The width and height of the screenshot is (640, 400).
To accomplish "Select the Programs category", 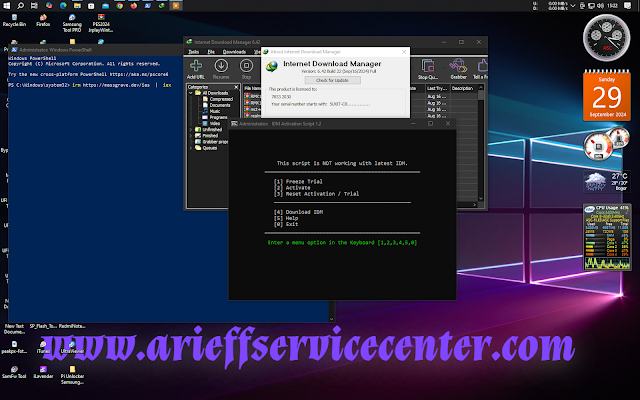I will point(215,117).
